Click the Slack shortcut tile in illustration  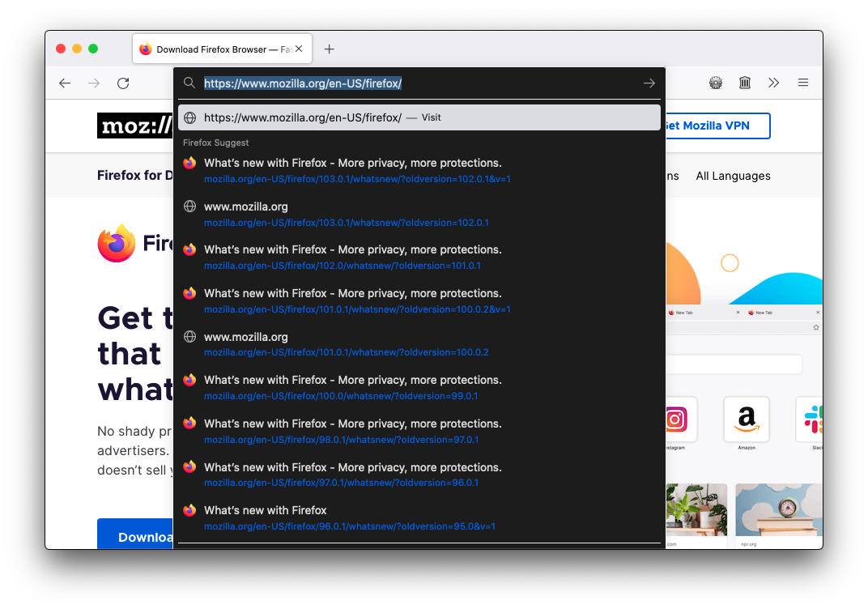(810, 419)
